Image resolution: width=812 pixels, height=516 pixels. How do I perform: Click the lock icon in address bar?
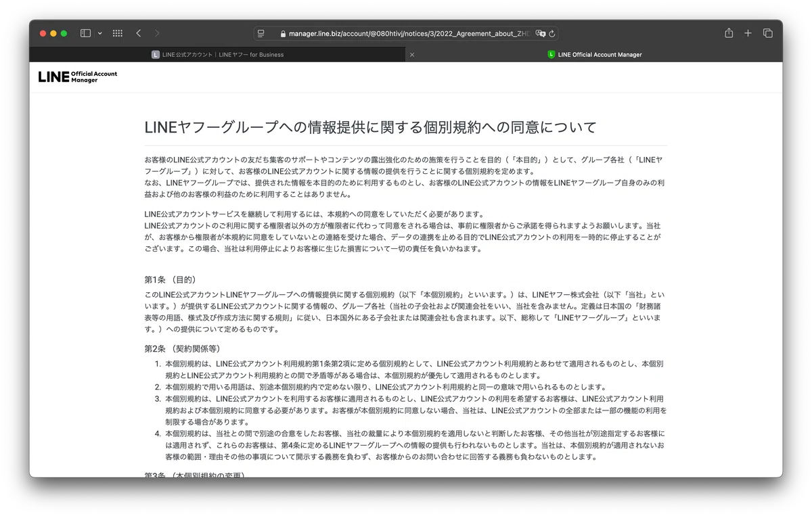pos(283,33)
